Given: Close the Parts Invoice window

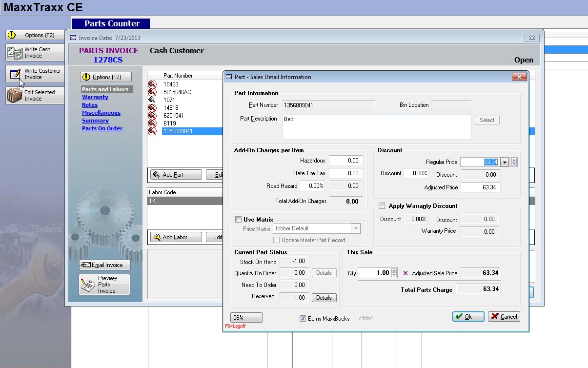Looking at the screenshot, I should [x=532, y=38].
